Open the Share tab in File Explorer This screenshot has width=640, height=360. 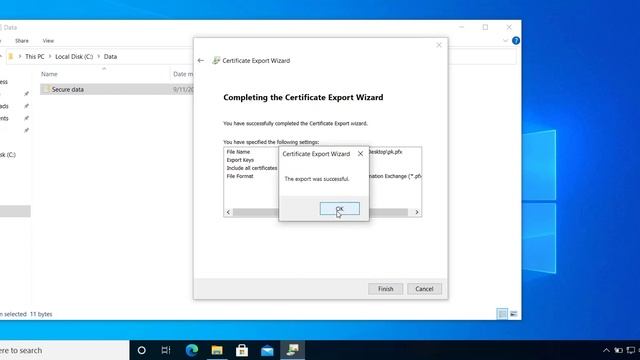(22, 41)
